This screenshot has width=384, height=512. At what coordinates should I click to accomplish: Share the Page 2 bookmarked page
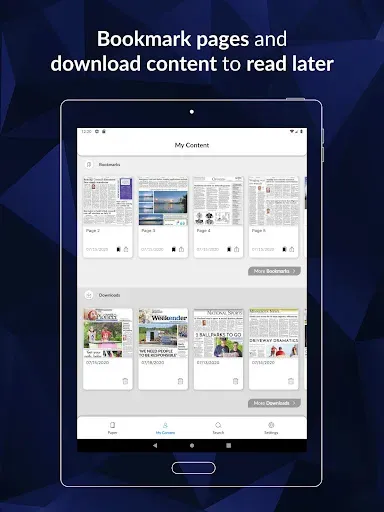[126, 249]
